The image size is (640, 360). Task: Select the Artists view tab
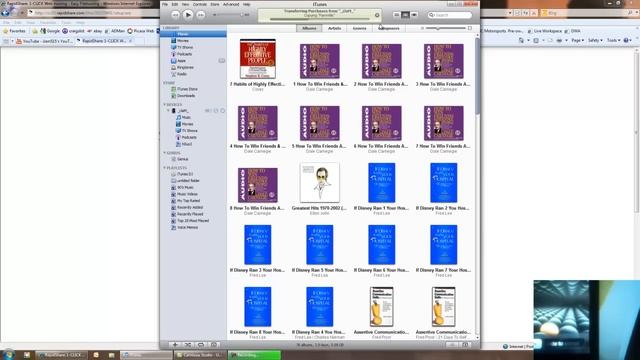[334, 28]
